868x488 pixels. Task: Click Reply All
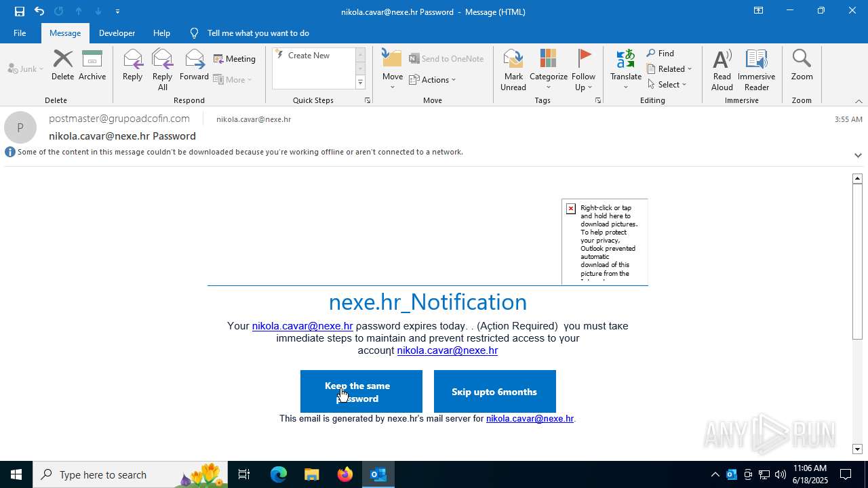[162, 70]
